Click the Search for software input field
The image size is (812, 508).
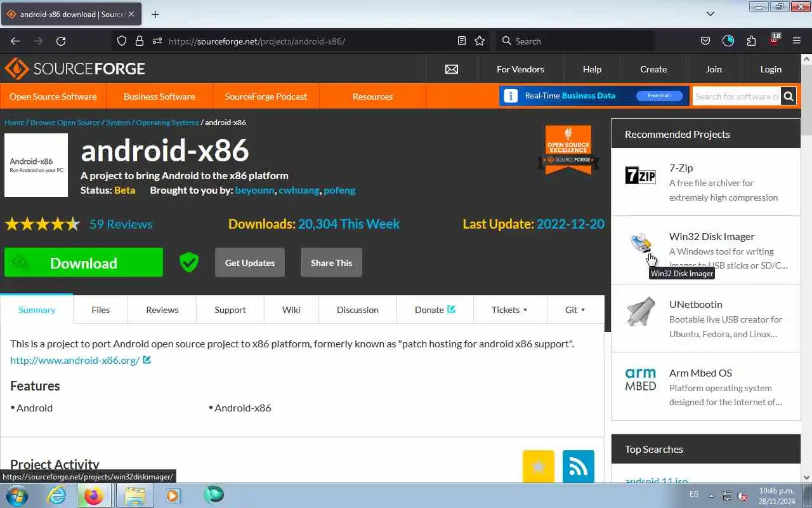[737, 97]
